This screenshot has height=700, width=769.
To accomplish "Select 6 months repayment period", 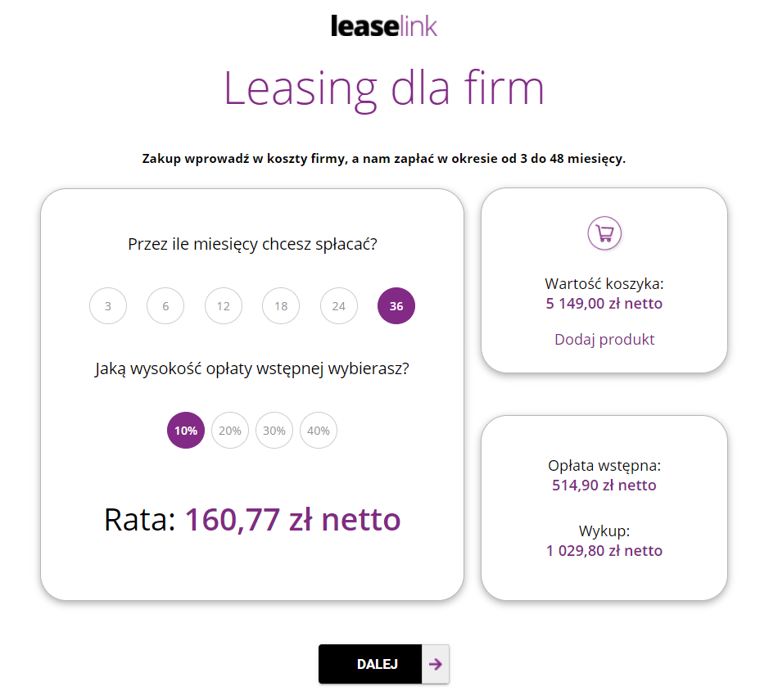I will tap(165, 306).
